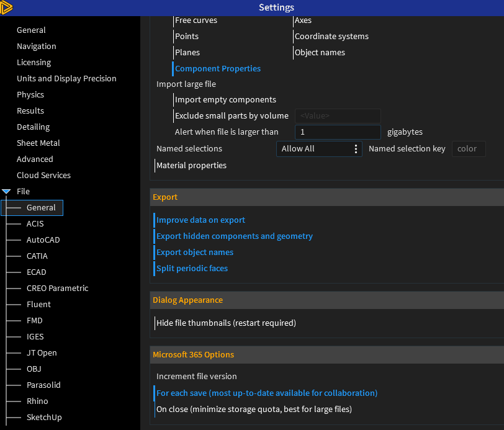Collapse the File tree section
The height and width of the screenshot is (430, 504).
point(6,192)
